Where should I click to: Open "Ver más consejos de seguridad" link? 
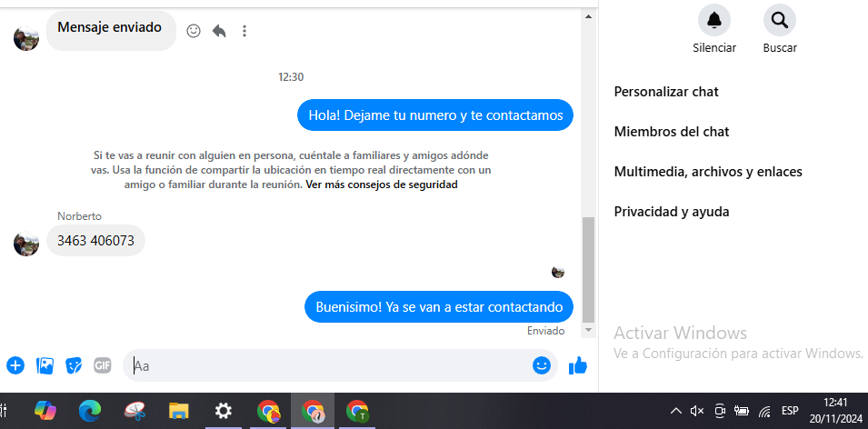pyautogui.click(x=382, y=185)
